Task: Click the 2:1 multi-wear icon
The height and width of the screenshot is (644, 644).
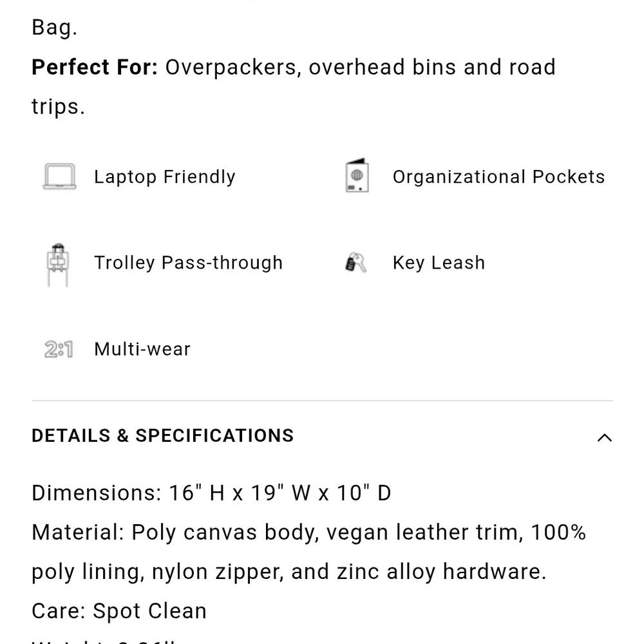Action: (59, 350)
